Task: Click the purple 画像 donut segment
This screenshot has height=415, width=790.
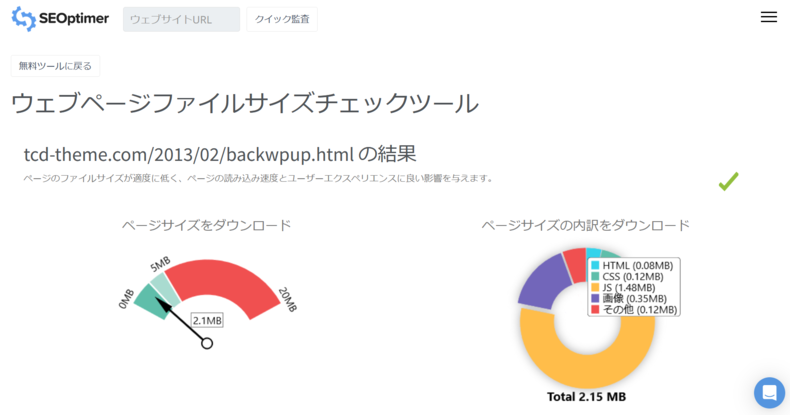Action: [544, 282]
